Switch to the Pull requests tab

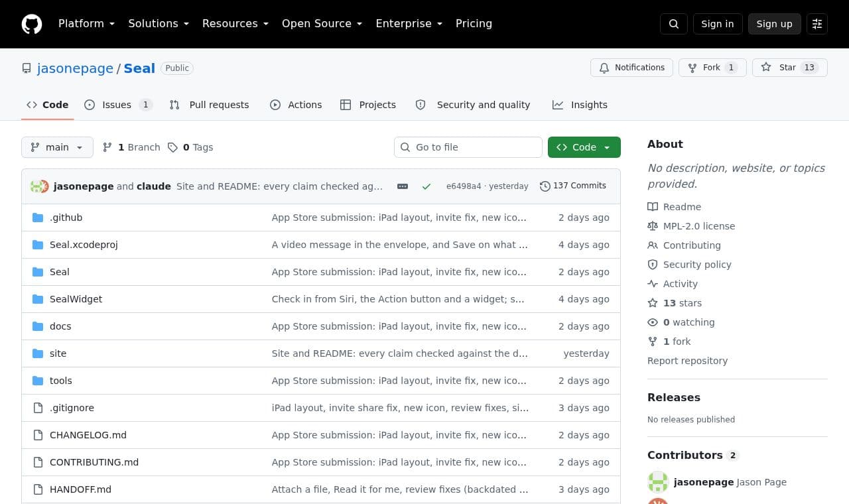(209, 105)
